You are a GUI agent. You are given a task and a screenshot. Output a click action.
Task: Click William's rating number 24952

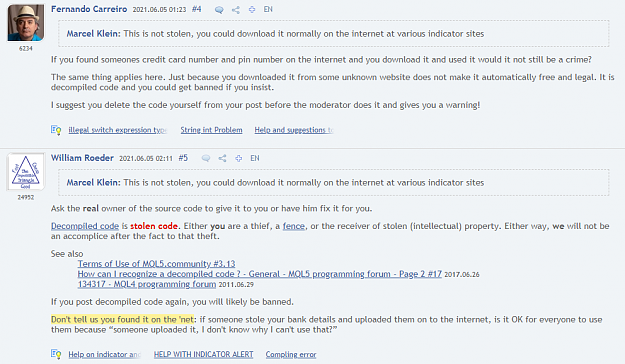coord(26,197)
